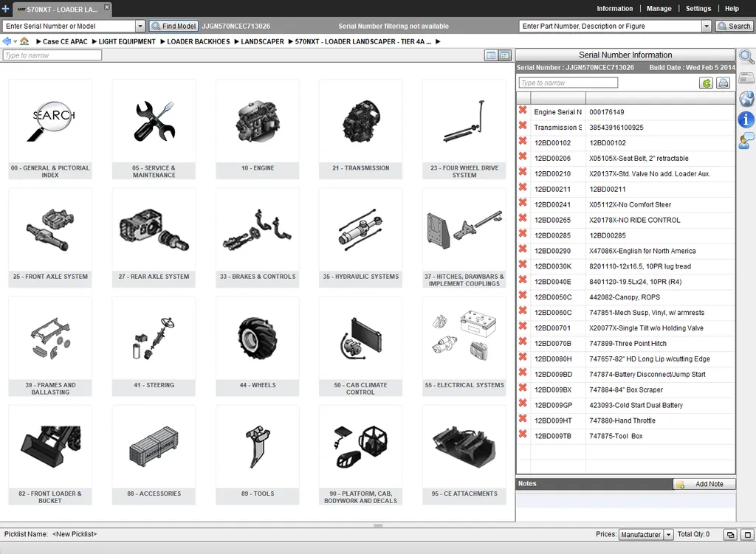Focus the Enter Part Number search field
Viewport: 756px width, 554px height.
point(611,26)
